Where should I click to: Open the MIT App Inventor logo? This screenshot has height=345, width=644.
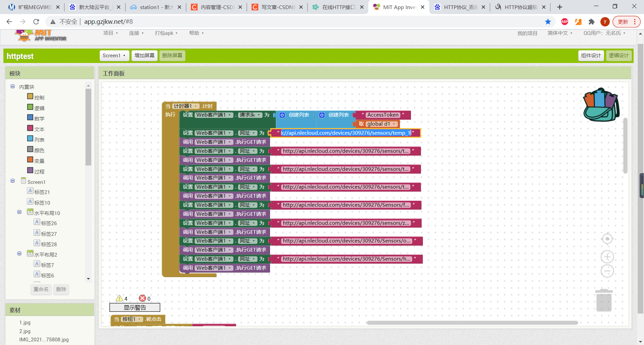point(41,35)
